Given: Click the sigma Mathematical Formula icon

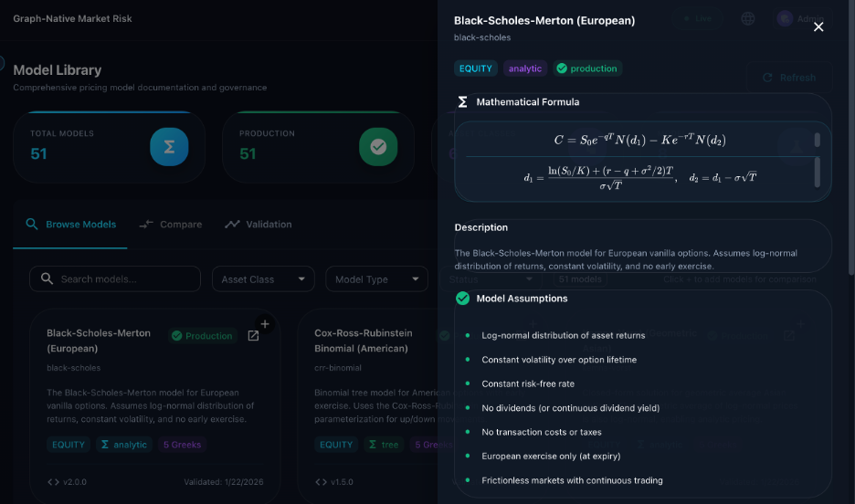Looking at the screenshot, I should tap(462, 102).
